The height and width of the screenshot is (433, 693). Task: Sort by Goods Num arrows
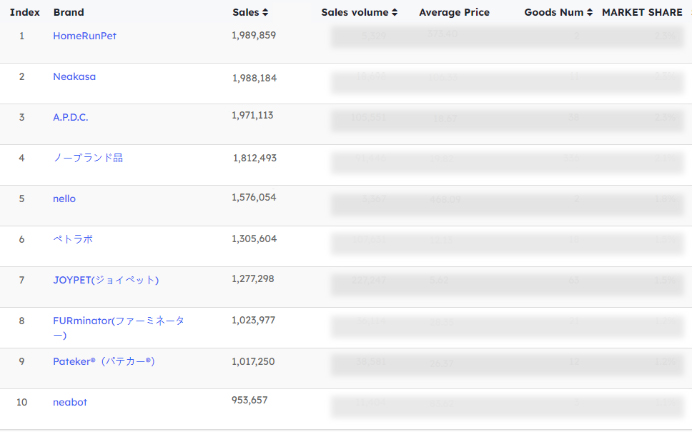coord(590,12)
